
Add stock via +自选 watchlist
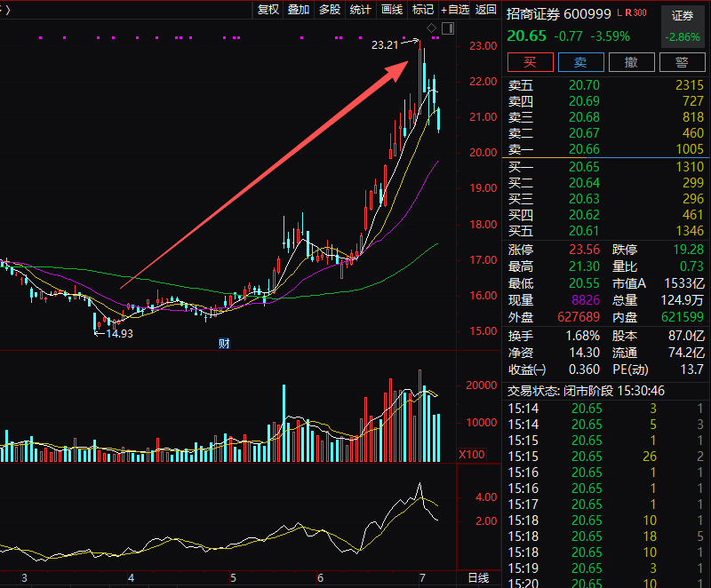pos(455,10)
